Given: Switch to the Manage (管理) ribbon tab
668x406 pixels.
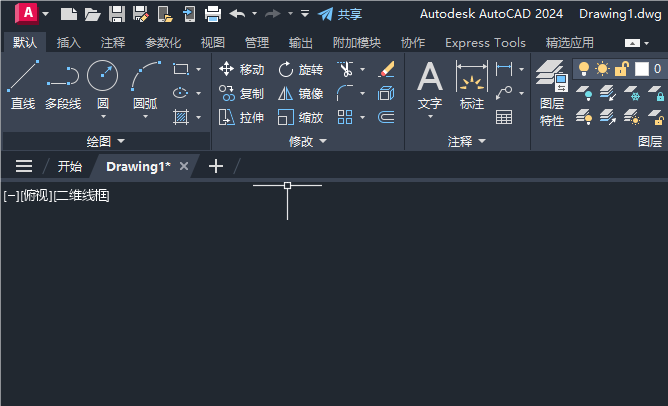Looking at the screenshot, I should pyautogui.click(x=257, y=43).
